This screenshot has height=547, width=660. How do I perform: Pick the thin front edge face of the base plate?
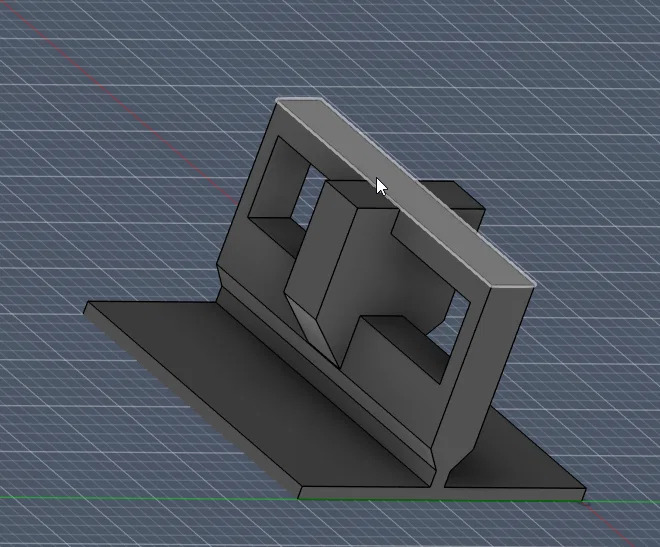442,494
